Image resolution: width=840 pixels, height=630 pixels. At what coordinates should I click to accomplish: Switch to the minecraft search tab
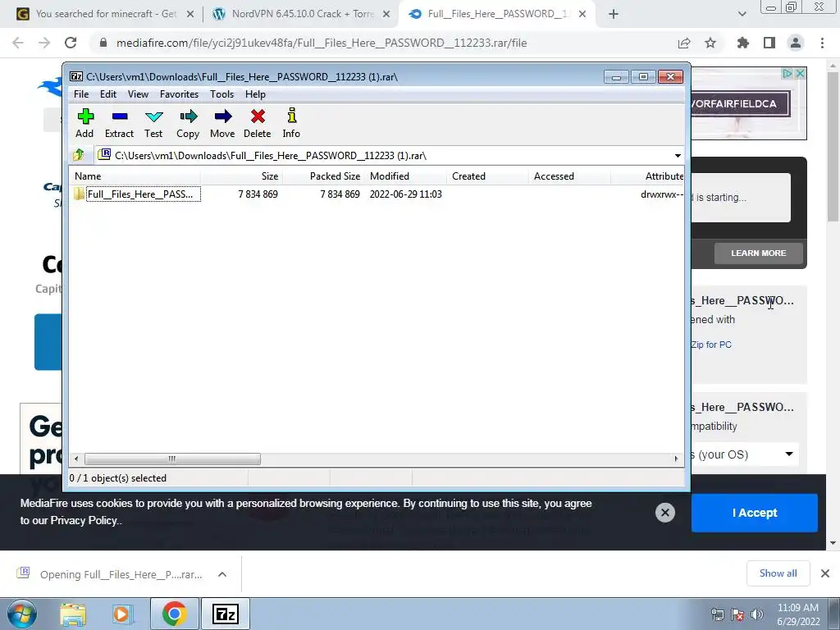click(106, 14)
